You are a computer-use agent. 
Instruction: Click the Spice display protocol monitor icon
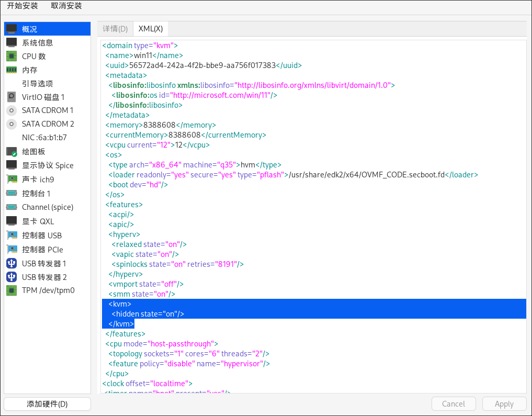[12, 165]
